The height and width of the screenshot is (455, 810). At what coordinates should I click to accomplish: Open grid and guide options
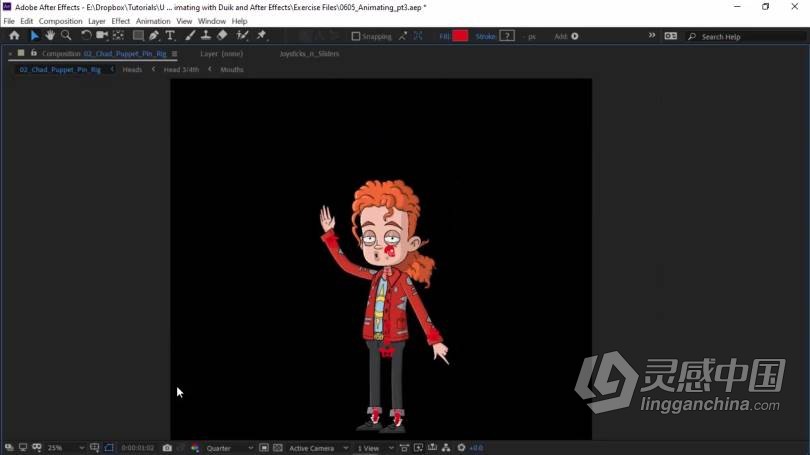tap(95, 447)
